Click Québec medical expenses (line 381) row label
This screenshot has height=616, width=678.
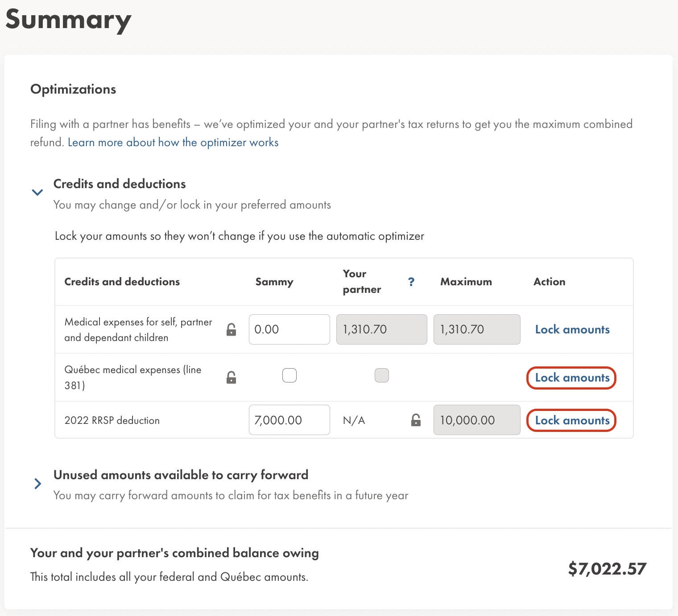pyautogui.click(x=133, y=378)
